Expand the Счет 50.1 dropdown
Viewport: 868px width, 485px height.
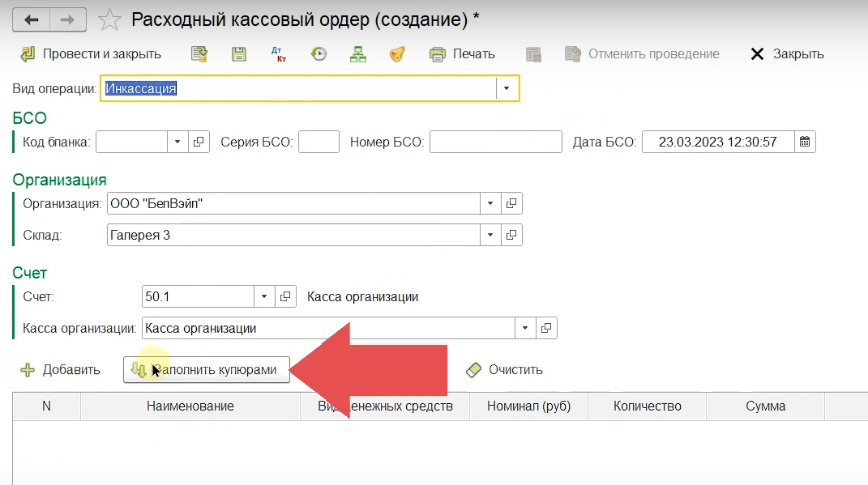click(264, 297)
